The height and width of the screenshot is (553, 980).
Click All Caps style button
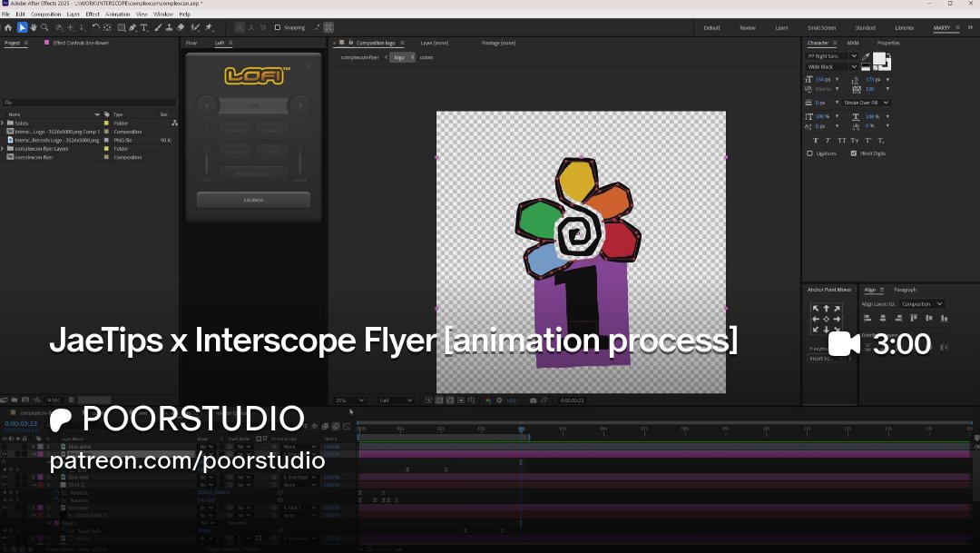(x=842, y=141)
